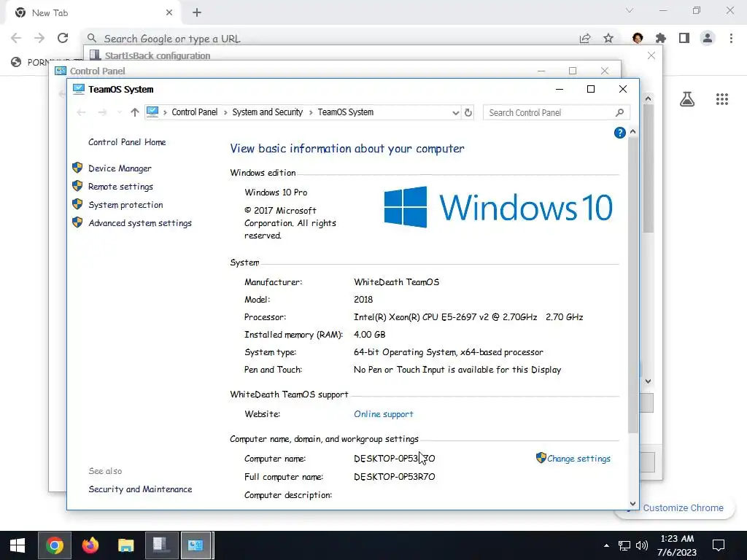Open Firefox from taskbar
The image size is (747, 560).
(90, 545)
